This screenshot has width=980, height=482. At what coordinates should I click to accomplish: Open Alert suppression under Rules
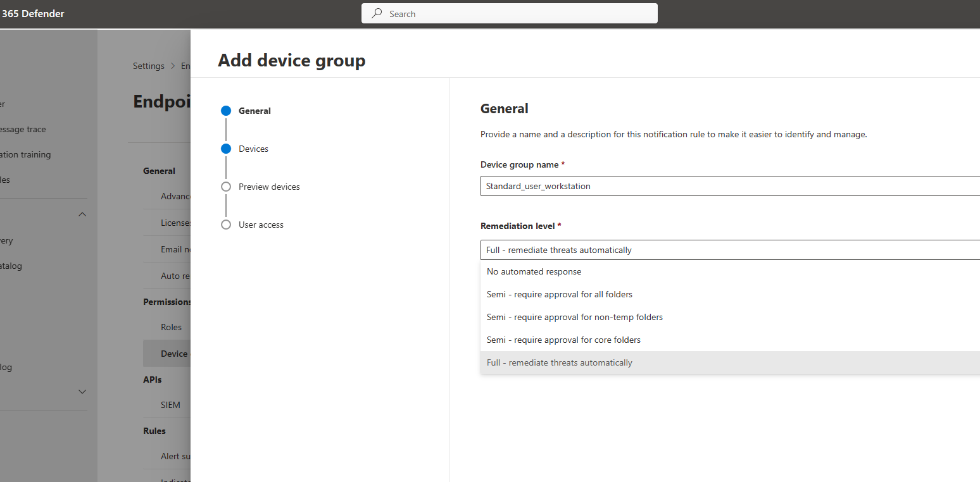click(x=174, y=456)
